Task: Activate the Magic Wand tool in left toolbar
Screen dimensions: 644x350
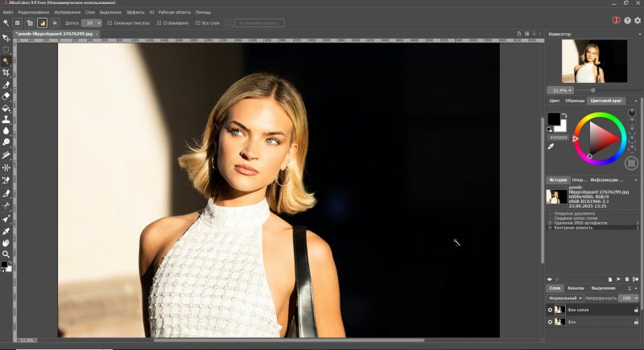Action: [x=6, y=61]
